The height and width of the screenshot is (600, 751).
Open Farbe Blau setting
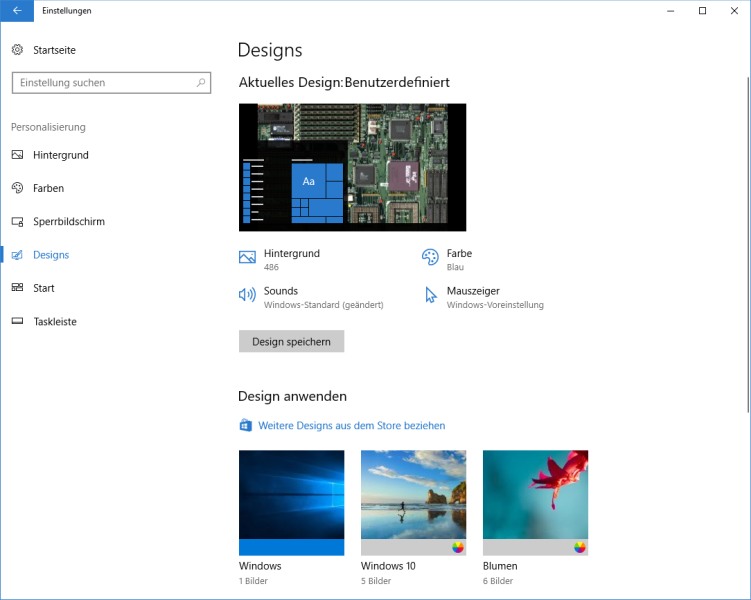pos(447,260)
